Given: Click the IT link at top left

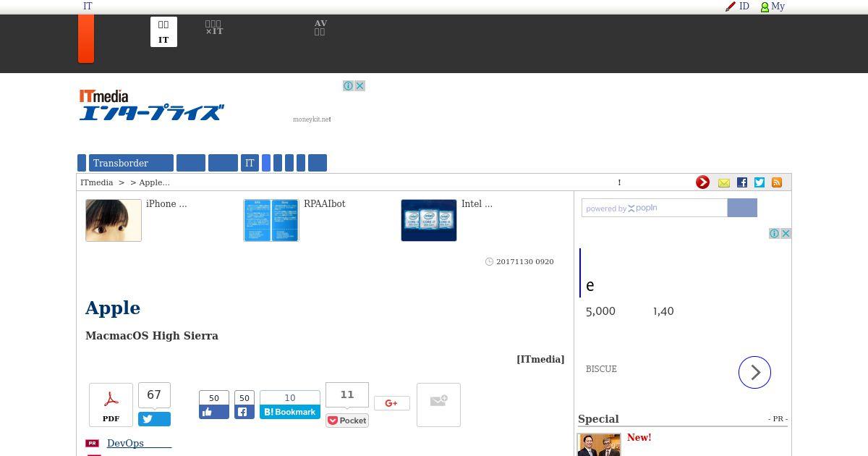Looking at the screenshot, I should coord(88,7).
